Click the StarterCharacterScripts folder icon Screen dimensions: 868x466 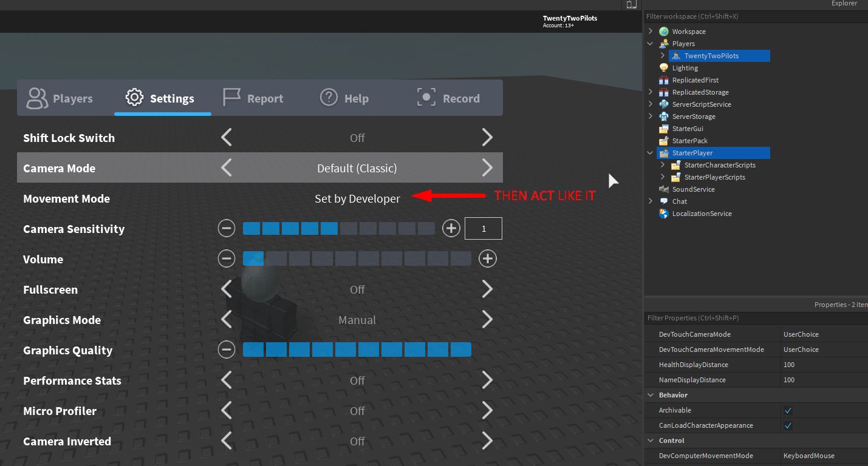pos(676,165)
